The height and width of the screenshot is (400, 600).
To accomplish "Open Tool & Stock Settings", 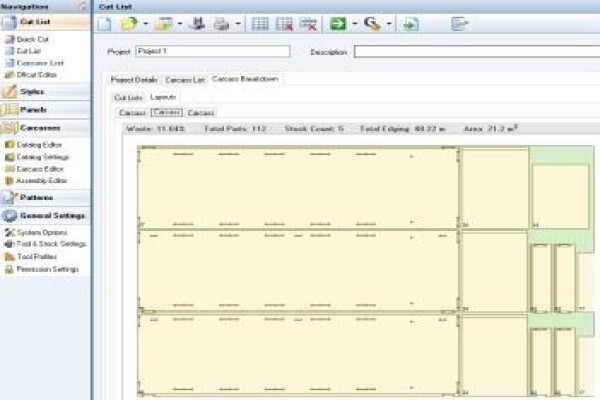I will pos(51,244).
